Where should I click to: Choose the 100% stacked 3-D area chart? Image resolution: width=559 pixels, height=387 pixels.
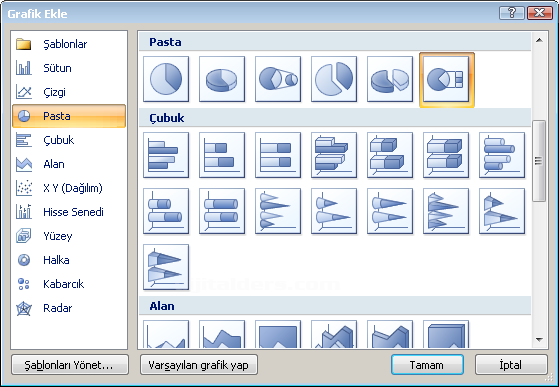446,334
